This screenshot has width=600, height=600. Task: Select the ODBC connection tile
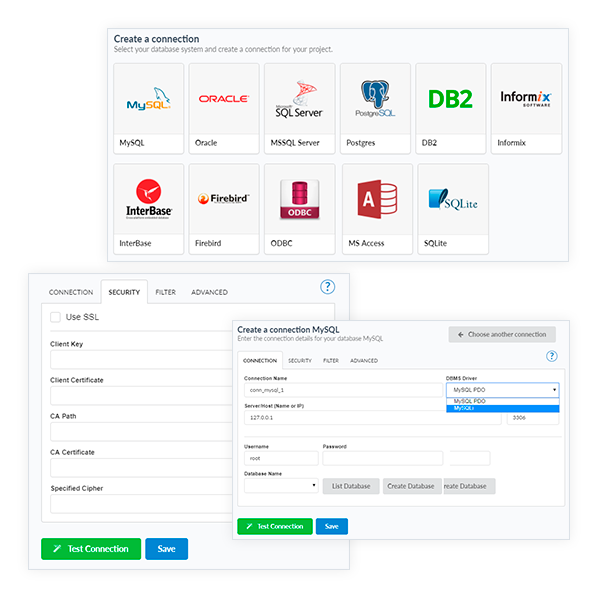click(299, 207)
